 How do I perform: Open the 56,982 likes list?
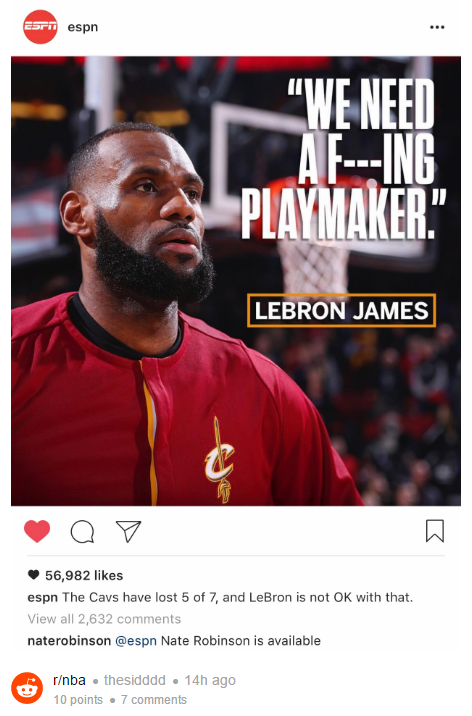(84, 575)
